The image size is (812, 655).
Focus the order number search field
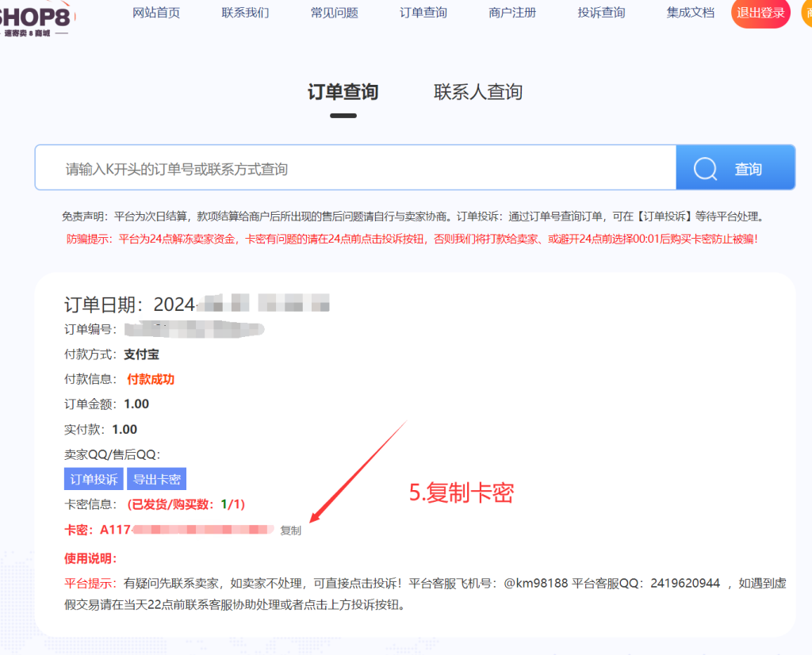coord(356,168)
